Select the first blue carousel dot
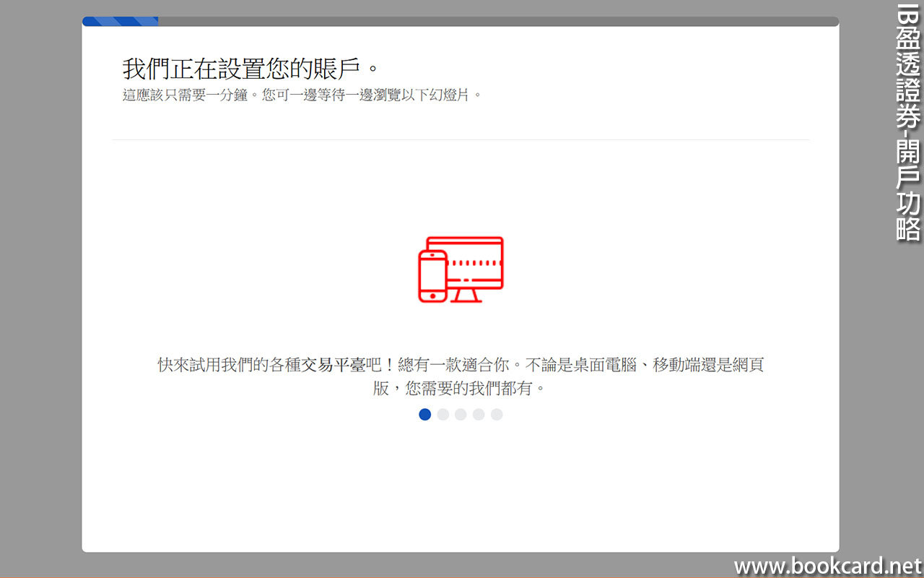This screenshot has width=924, height=578. pyautogui.click(x=425, y=414)
